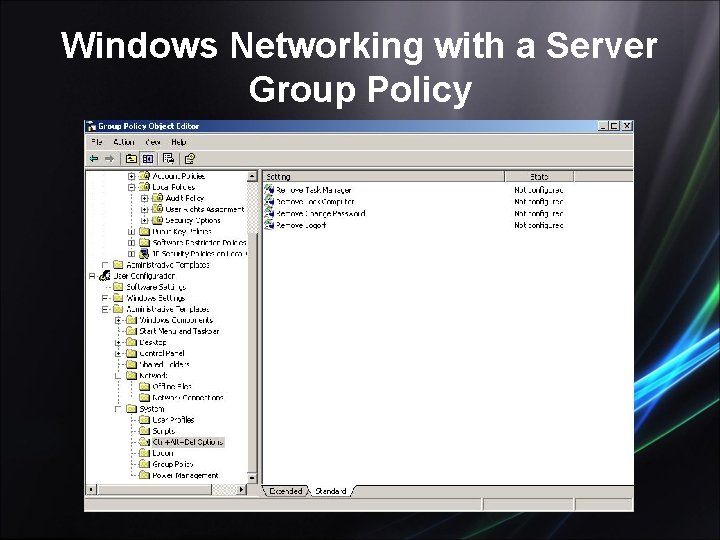Click the Forward arrow toolbar icon
Image resolution: width=720 pixels, height=540 pixels.
tap(109, 159)
